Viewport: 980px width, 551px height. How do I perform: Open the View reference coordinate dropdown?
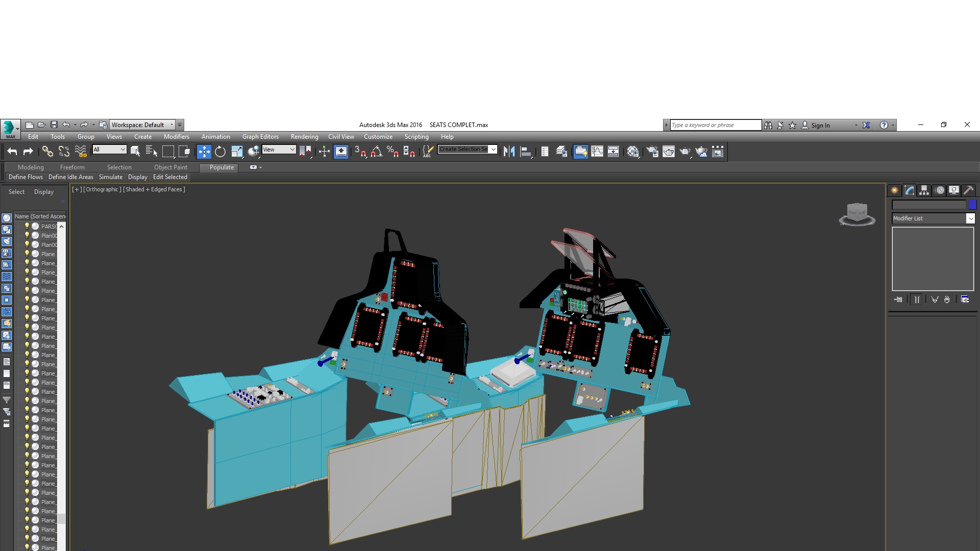point(279,149)
